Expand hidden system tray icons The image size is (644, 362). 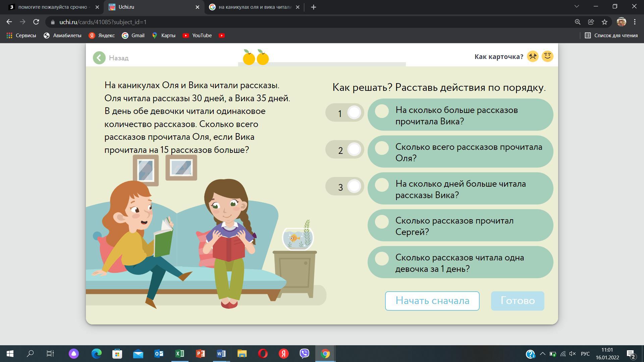tap(542, 354)
